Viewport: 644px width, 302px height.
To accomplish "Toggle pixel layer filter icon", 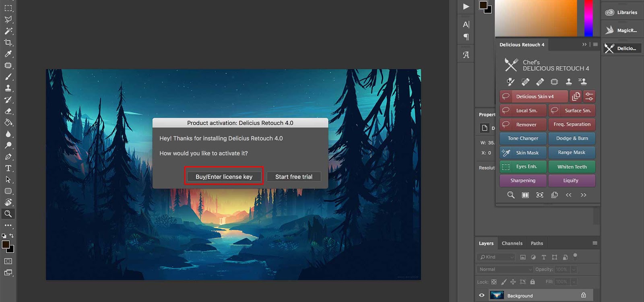I will 523,257.
